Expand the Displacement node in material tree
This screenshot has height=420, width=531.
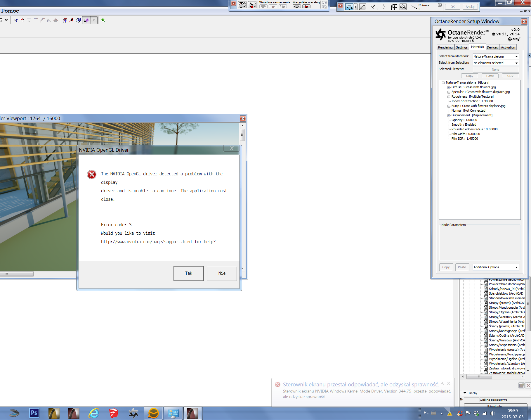[x=449, y=115]
